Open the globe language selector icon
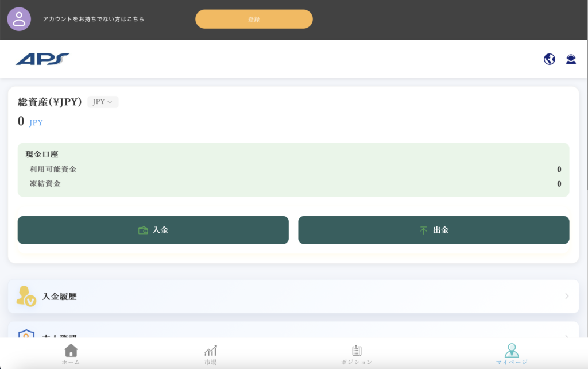The width and height of the screenshot is (588, 369). pos(550,59)
